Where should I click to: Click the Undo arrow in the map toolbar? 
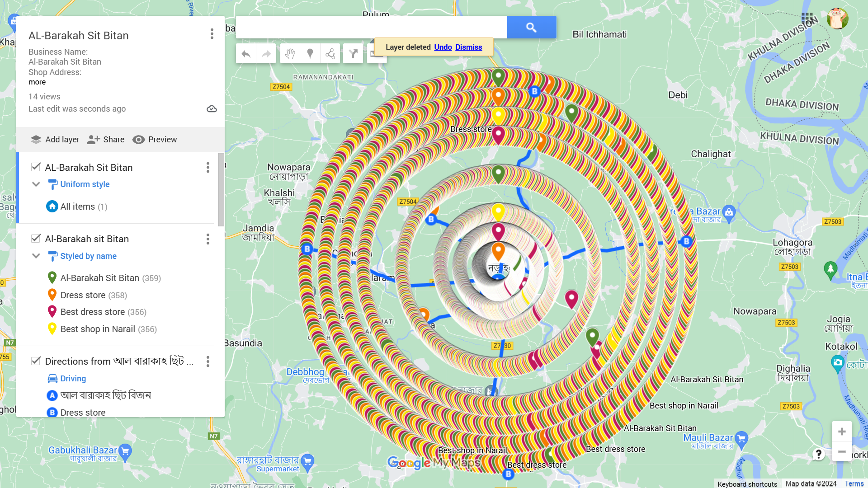pos(245,53)
